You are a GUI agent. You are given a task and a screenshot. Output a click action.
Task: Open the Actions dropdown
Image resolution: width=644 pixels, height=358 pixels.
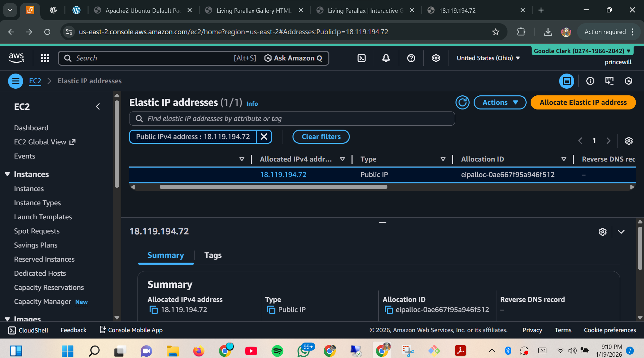(x=500, y=102)
